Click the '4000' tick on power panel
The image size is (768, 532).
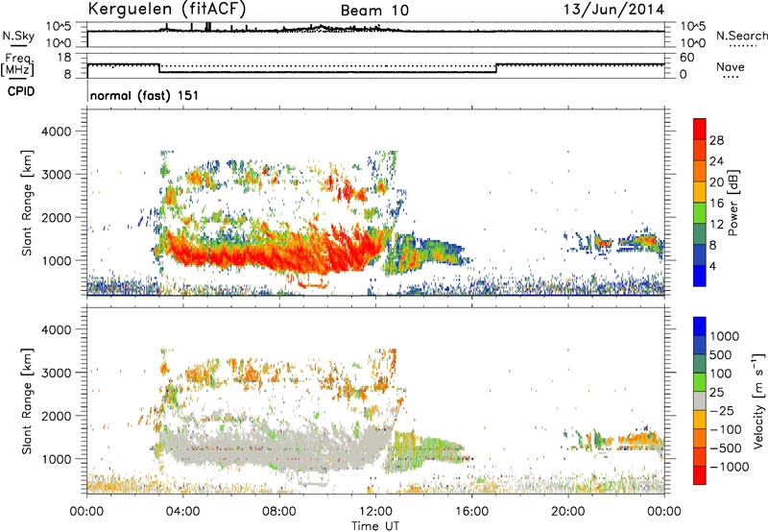click(56, 132)
